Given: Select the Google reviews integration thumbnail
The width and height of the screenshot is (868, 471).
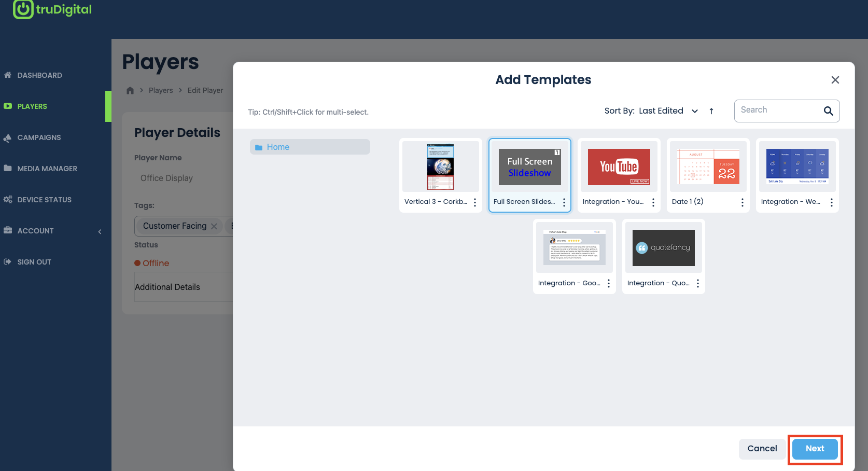Looking at the screenshot, I should [x=575, y=247].
